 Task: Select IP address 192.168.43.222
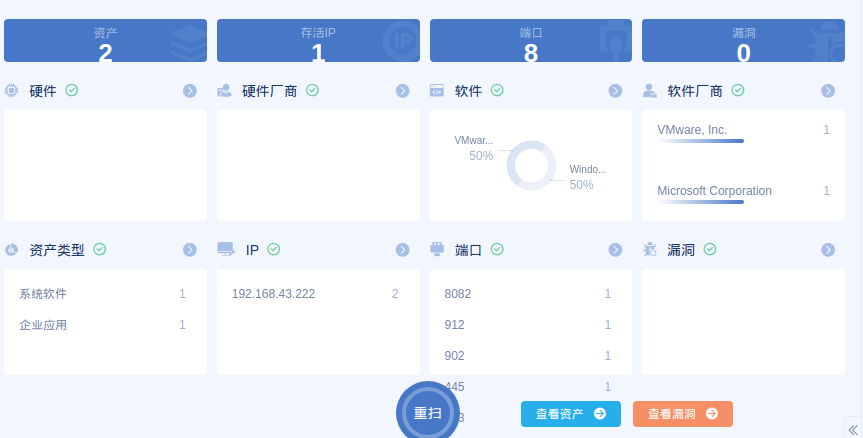point(274,294)
